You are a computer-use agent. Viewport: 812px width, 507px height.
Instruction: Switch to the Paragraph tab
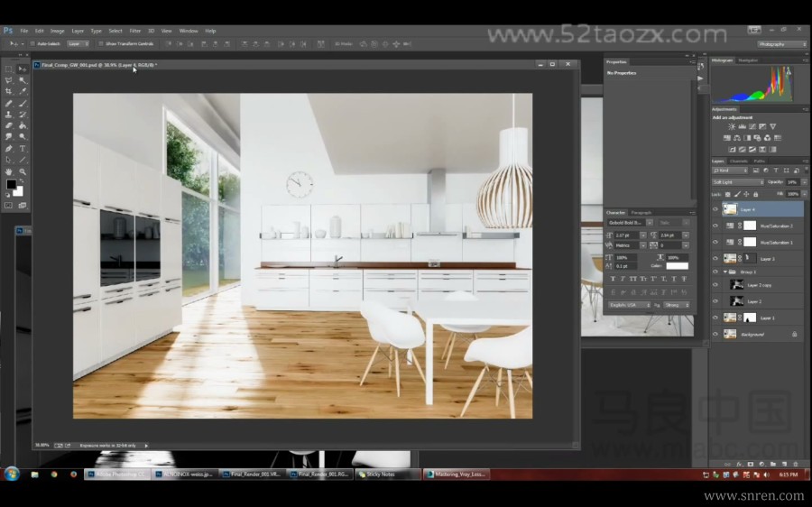coord(641,213)
